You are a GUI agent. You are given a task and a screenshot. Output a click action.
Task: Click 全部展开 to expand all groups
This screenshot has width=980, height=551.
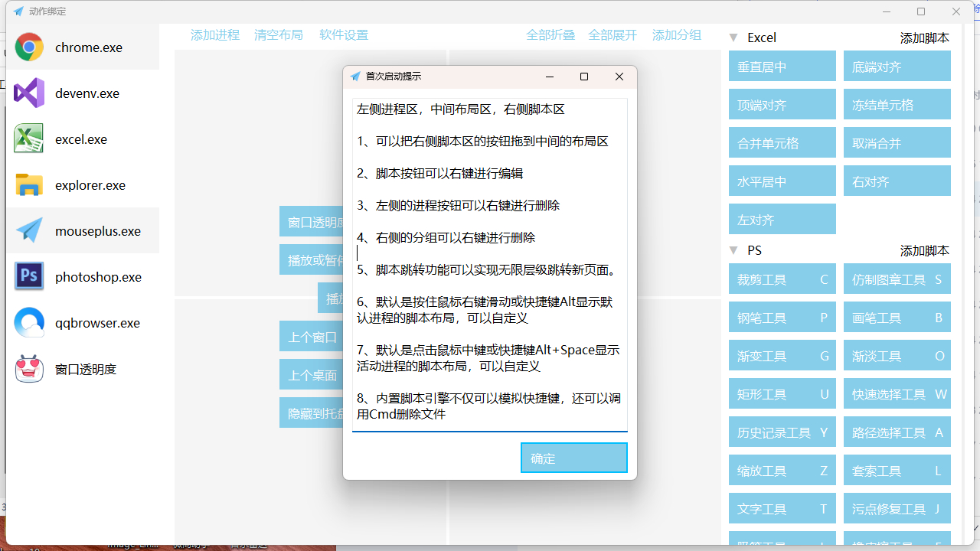coord(612,35)
